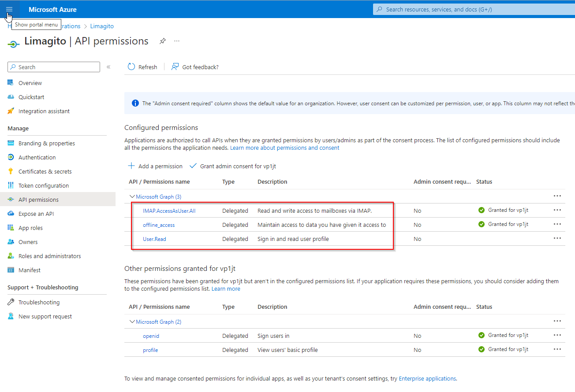Click the Quickstart cloud icon

coord(11,97)
